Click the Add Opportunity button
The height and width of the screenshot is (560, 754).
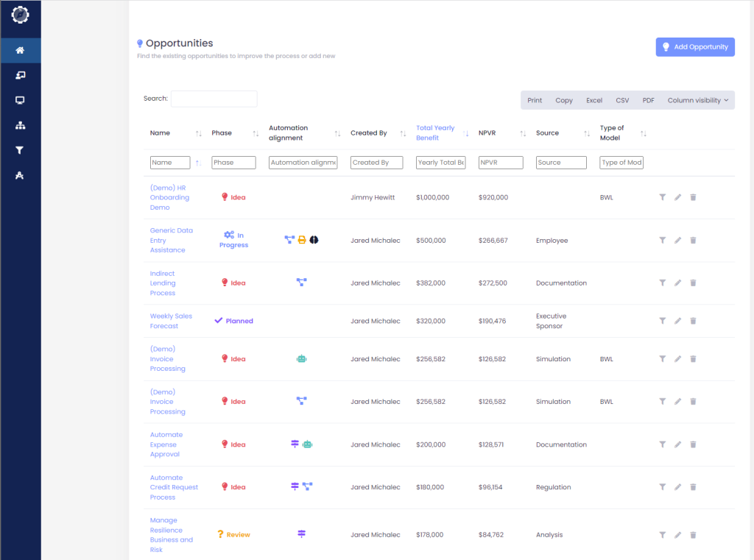click(x=695, y=47)
